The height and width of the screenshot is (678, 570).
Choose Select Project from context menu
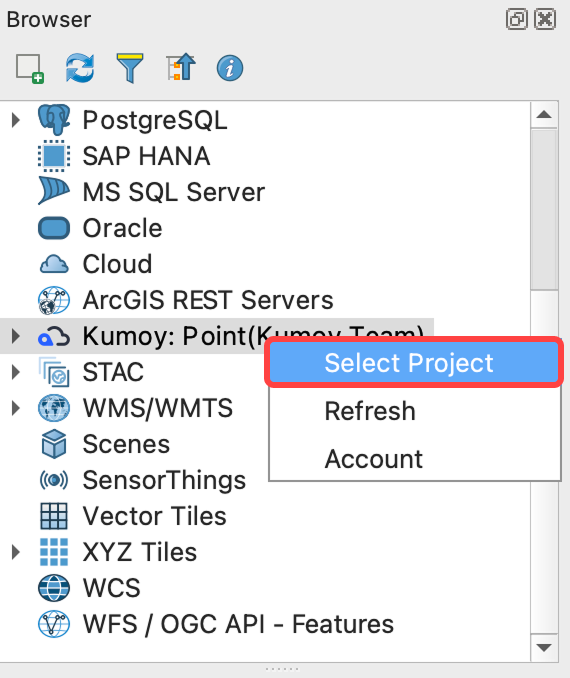coord(414,362)
